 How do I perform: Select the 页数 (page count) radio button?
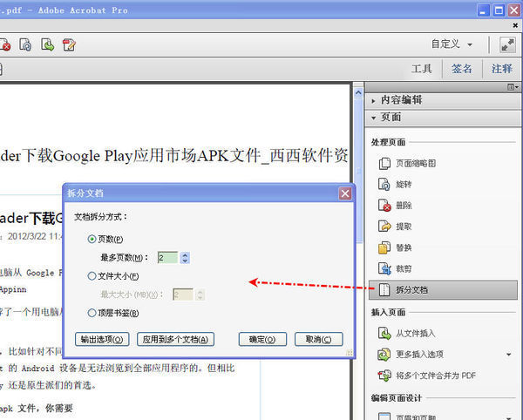coord(92,239)
